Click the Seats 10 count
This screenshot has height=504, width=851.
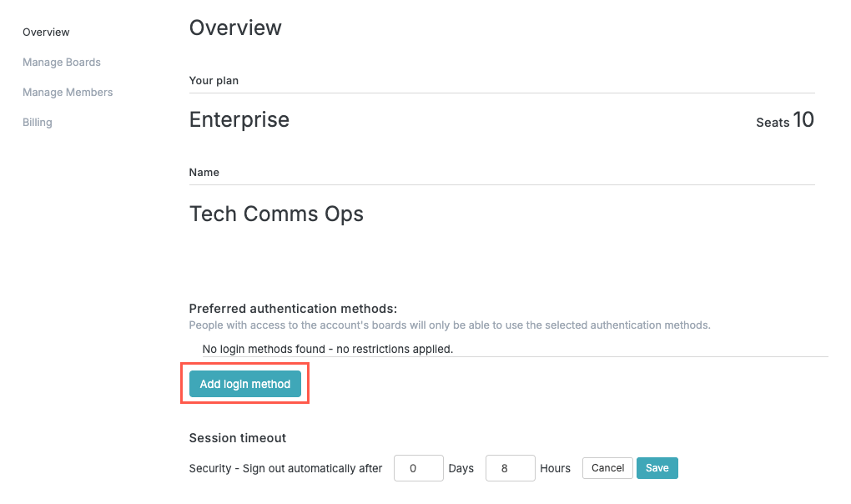pyautogui.click(x=785, y=121)
